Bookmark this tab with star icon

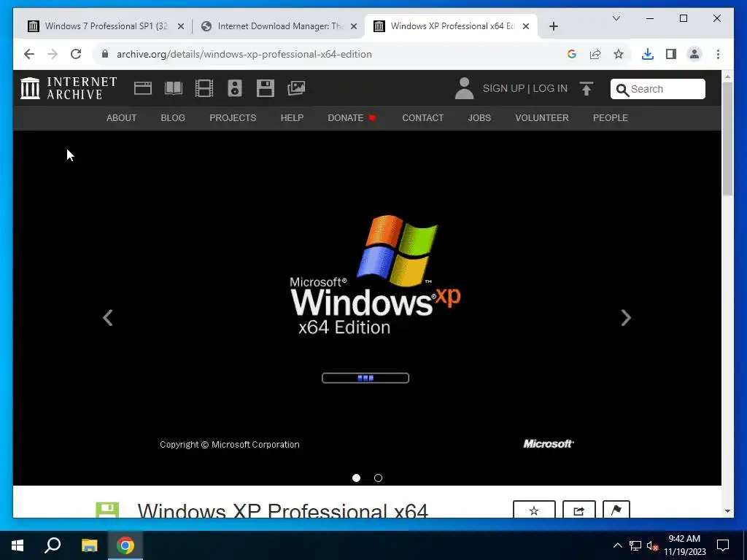pyautogui.click(x=619, y=54)
